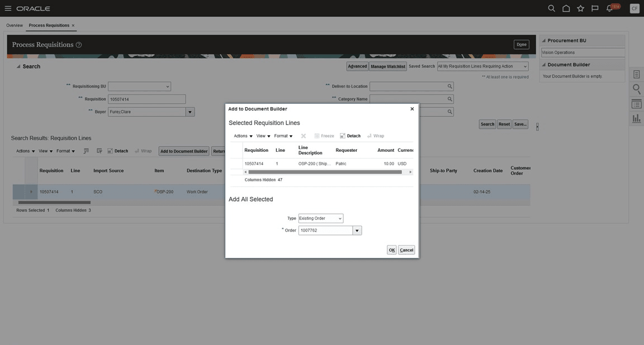
Task: Go to the Home icon
Action: coord(566,8)
